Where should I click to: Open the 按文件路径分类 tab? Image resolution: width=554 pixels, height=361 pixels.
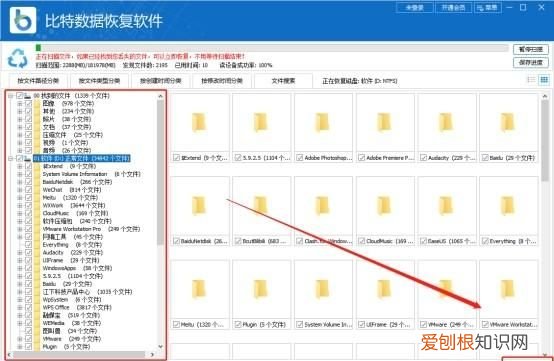(38, 81)
